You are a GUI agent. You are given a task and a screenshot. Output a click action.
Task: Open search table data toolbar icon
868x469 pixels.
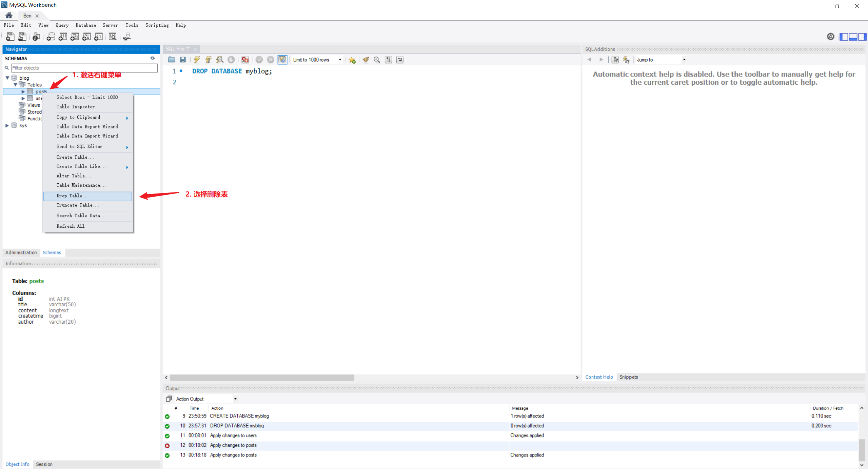click(x=113, y=37)
